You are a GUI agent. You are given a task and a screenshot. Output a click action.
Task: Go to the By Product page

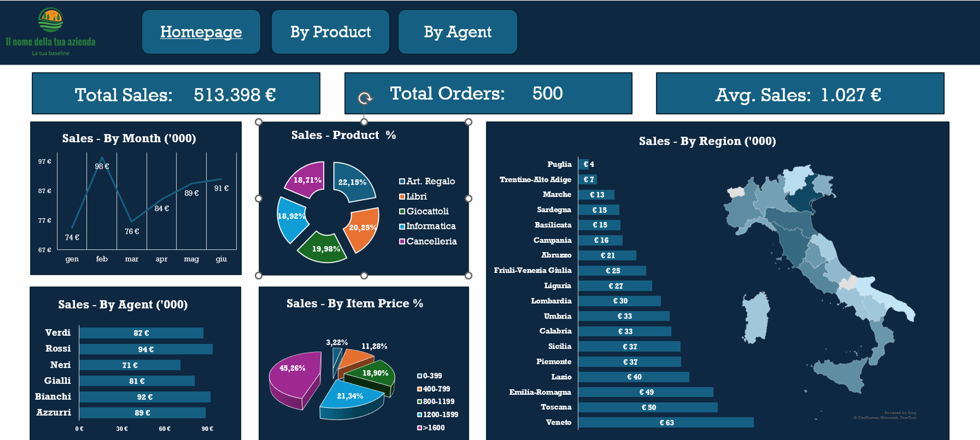[x=330, y=32]
